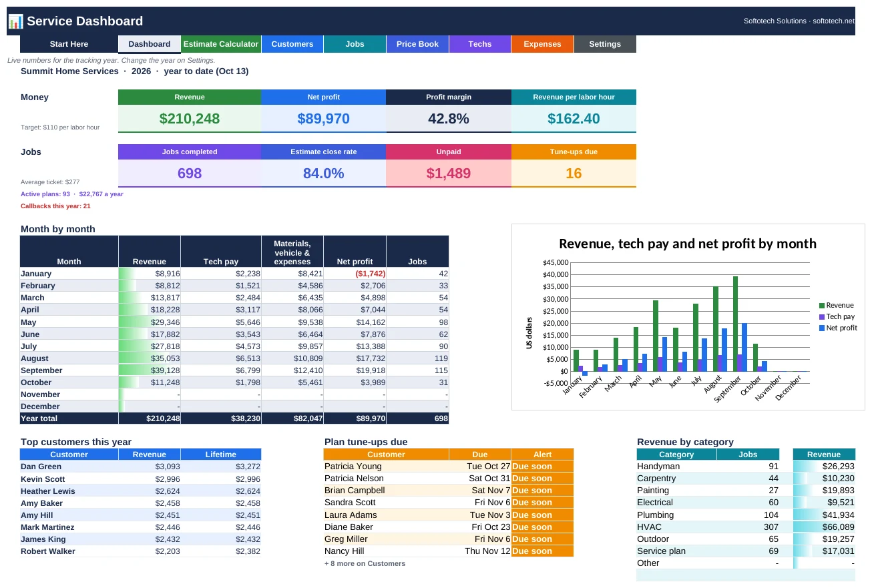Open the Expenses tab

(542, 44)
